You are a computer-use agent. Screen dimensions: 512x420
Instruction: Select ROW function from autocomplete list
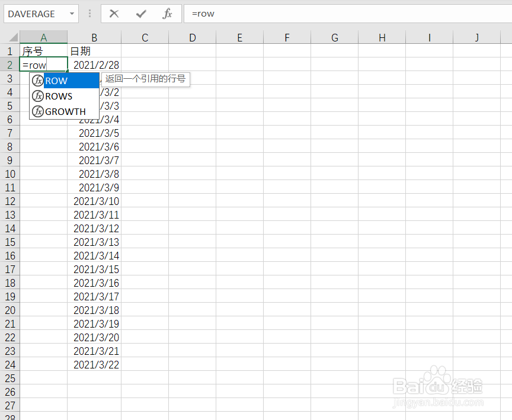click(x=65, y=81)
